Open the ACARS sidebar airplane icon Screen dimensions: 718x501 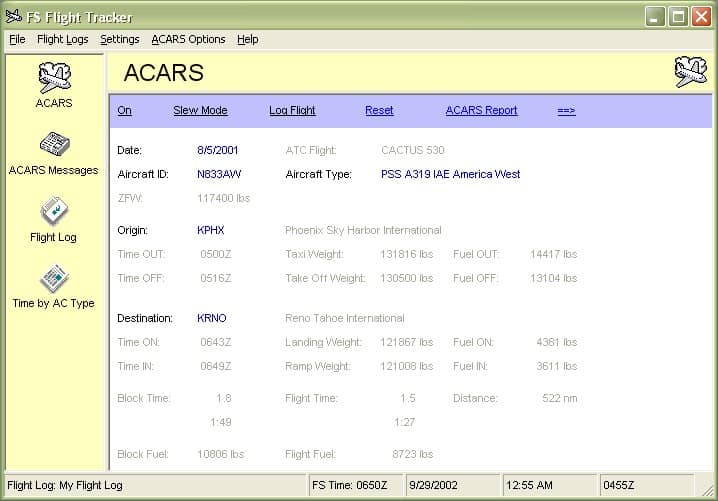[54, 78]
